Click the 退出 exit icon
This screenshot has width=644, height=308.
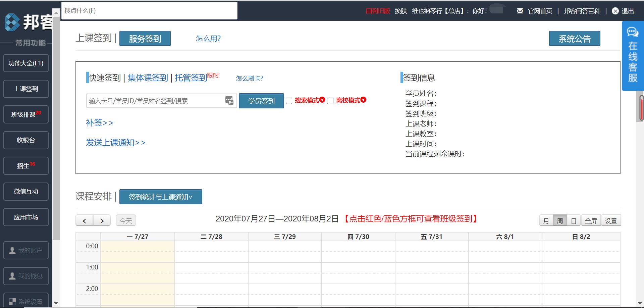coord(615,11)
